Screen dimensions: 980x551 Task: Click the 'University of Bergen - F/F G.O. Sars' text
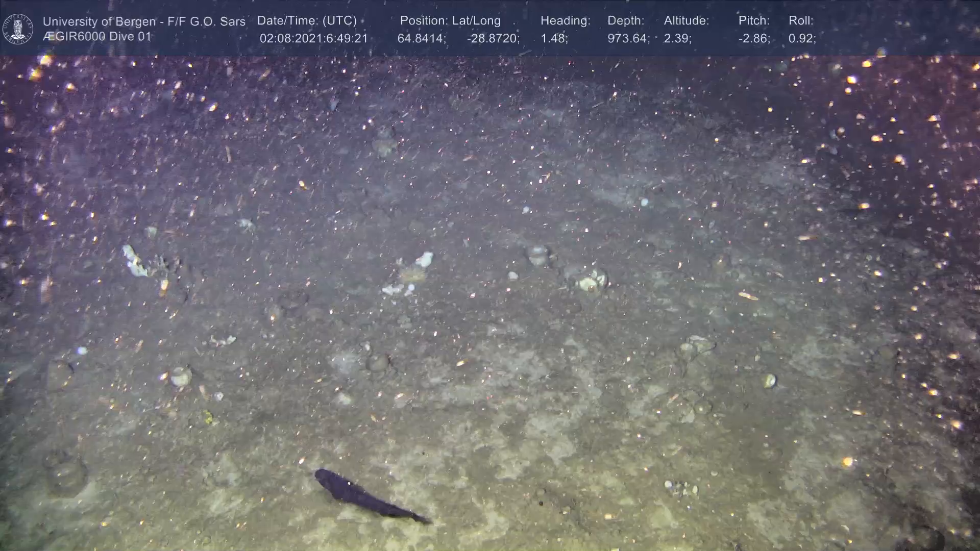pos(144,21)
